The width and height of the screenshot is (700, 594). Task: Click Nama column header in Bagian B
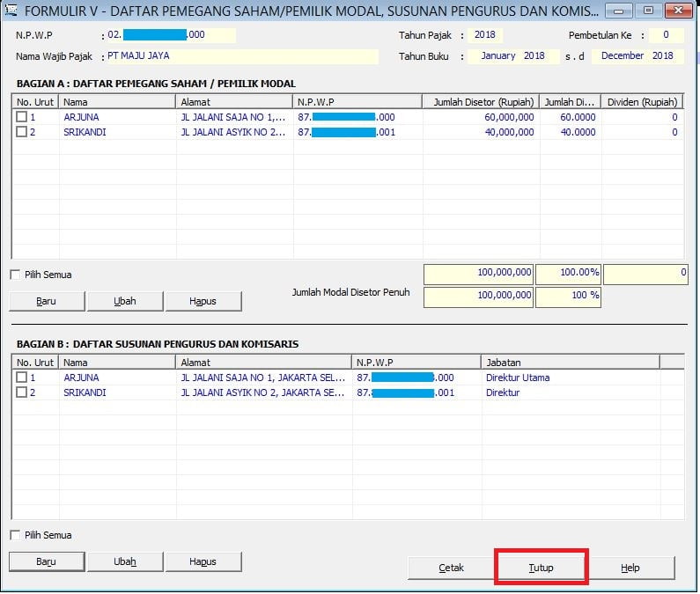tap(117, 363)
